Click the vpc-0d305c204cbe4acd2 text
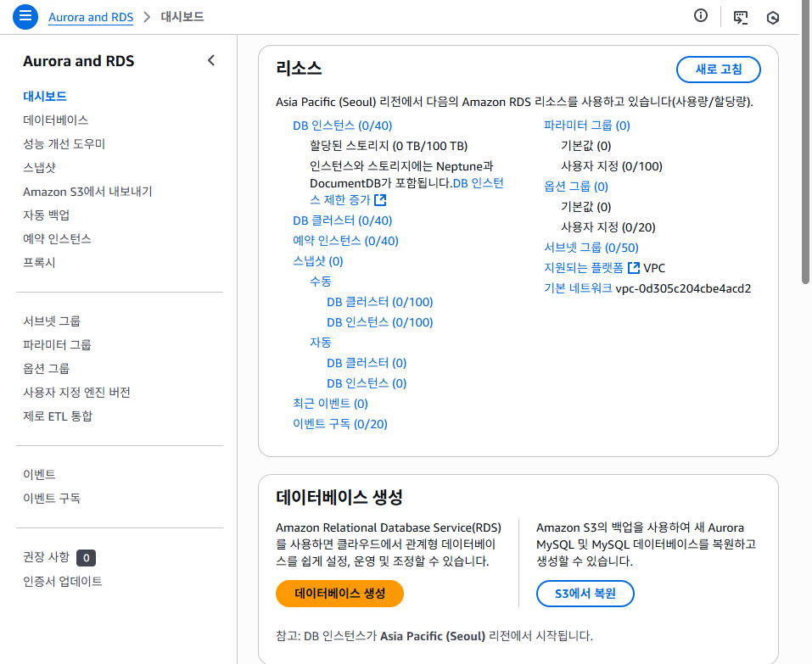The width and height of the screenshot is (812, 664). (x=683, y=288)
